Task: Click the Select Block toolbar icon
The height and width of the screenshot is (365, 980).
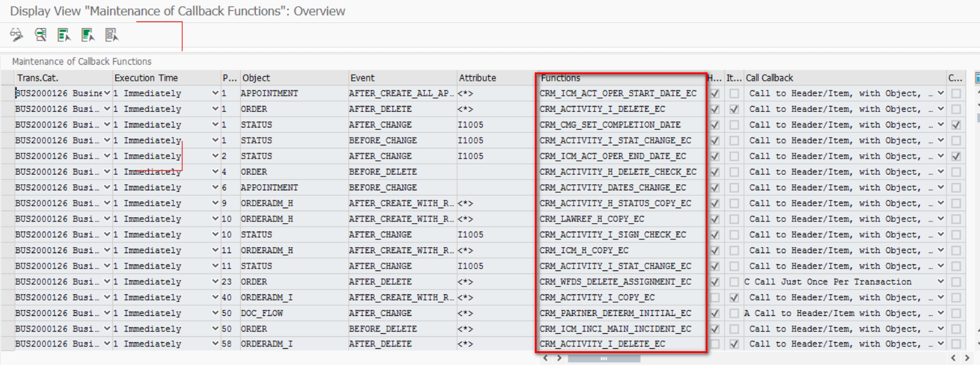Action: coord(88,35)
